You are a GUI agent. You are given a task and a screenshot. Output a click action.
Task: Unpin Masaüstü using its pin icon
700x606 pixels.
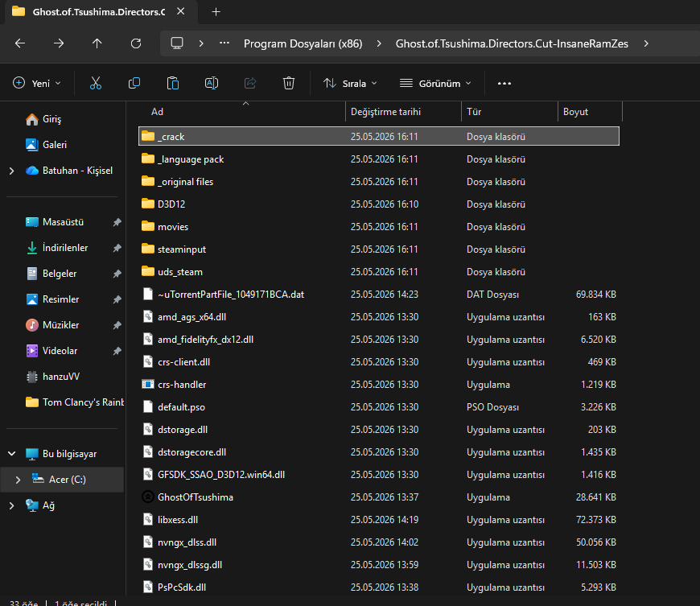(117, 222)
